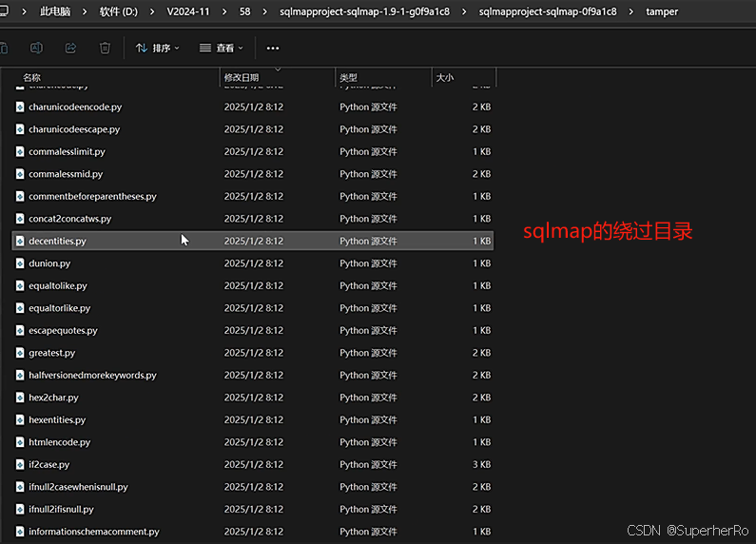Select the tamper breadcrumb segment

tap(662, 11)
